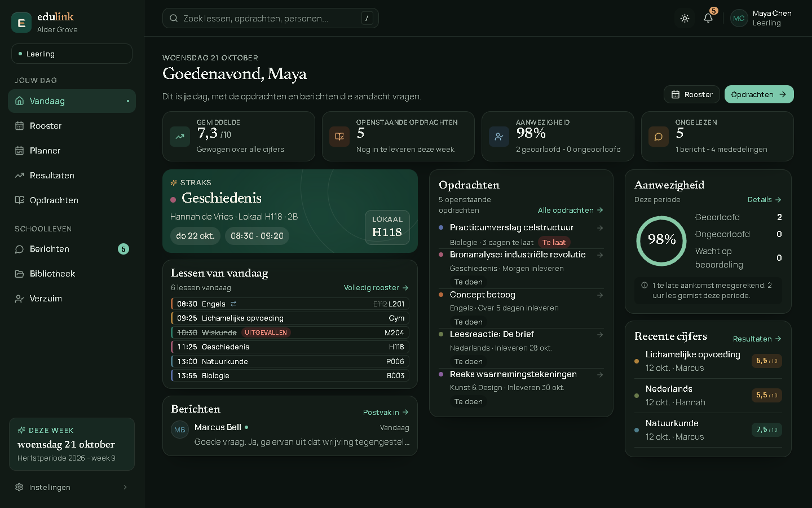Viewport: 812px width, 508px height.
Task: Open Resultaten in the sidebar
Action: click(x=72, y=176)
